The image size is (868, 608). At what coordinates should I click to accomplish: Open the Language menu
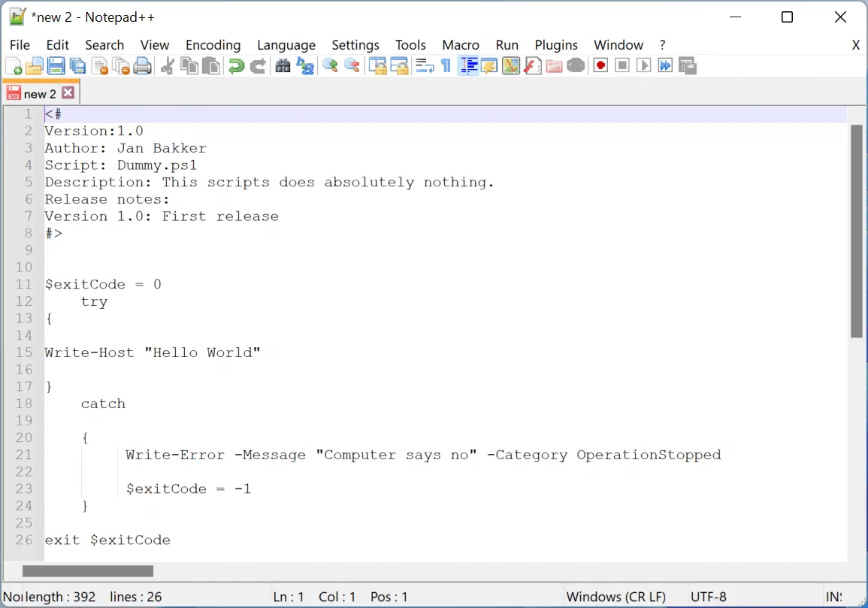click(286, 45)
